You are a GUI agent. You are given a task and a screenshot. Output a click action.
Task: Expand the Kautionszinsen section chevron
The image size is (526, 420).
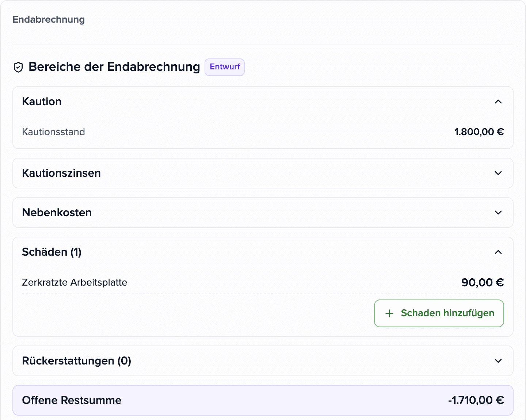tap(498, 173)
